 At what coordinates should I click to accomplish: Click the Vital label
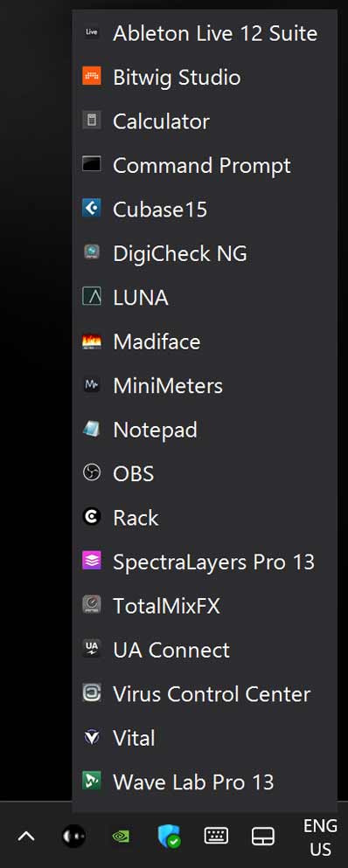click(134, 738)
